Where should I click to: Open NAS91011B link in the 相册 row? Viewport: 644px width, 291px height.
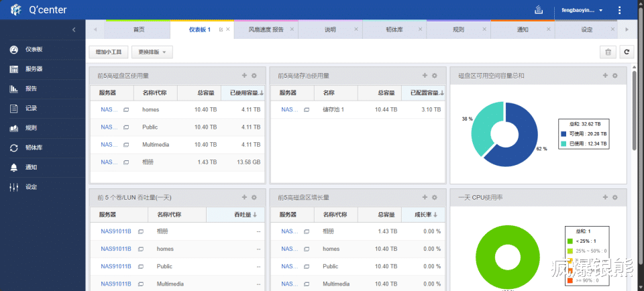coord(115,231)
